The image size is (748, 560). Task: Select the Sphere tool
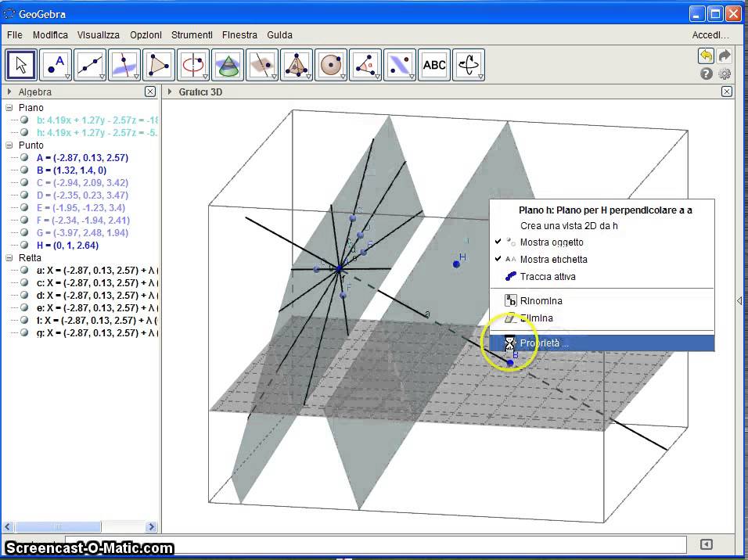click(x=331, y=65)
